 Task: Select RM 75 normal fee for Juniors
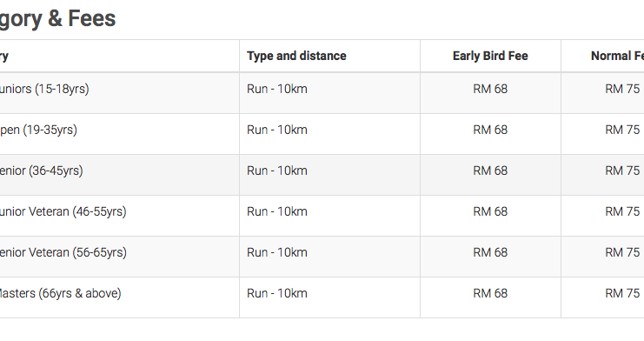point(622,89)
